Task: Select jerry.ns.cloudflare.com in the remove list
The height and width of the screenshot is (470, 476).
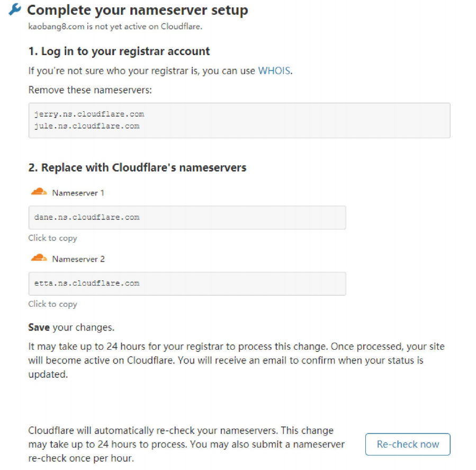Action: click(89, 114)
